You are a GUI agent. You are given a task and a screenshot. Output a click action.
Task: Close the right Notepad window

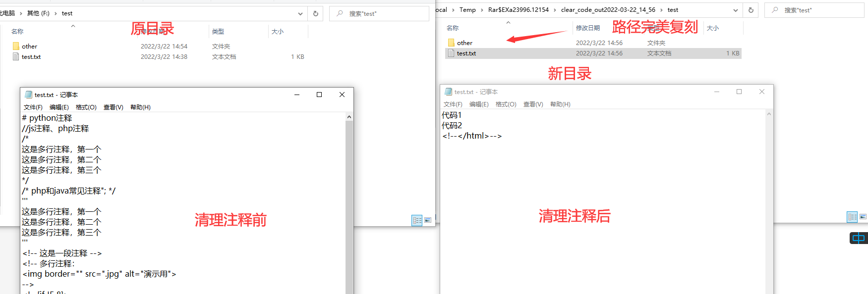click(x=762, y=92)
